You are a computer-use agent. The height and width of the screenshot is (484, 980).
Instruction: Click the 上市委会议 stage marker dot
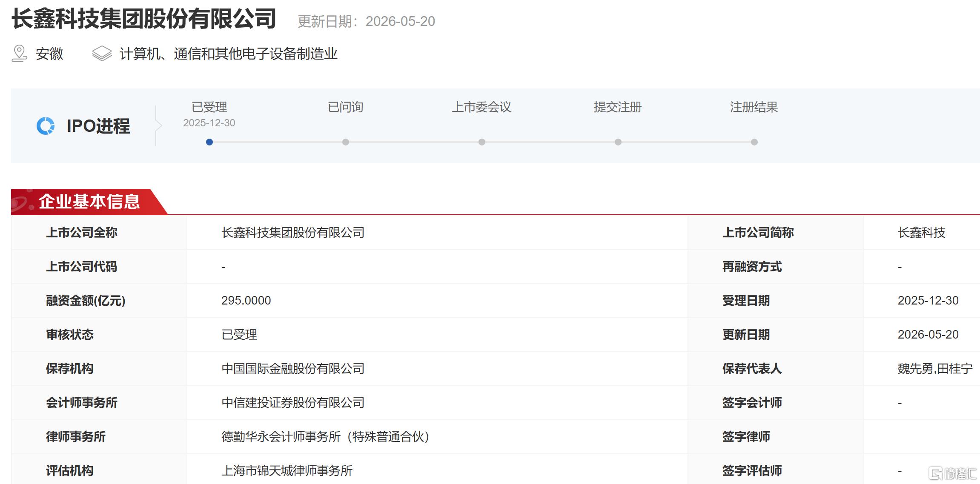click(x=482, y=142)
